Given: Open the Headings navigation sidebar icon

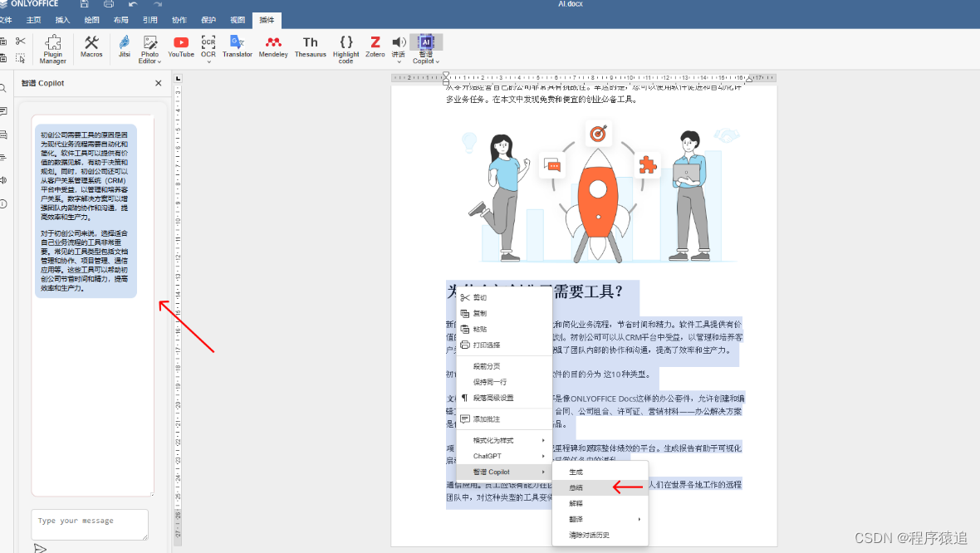Looking at the screenshot, I should coord(3,158).
